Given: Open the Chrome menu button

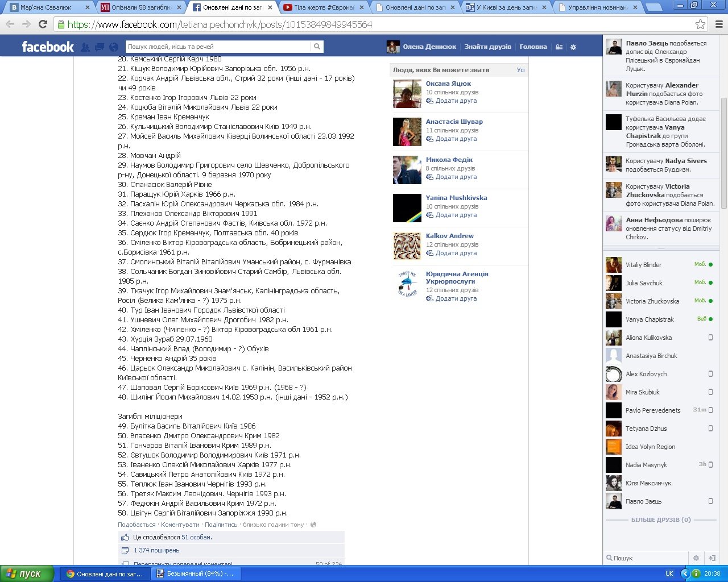Looking at the screenshot, I should coord(719,24).
